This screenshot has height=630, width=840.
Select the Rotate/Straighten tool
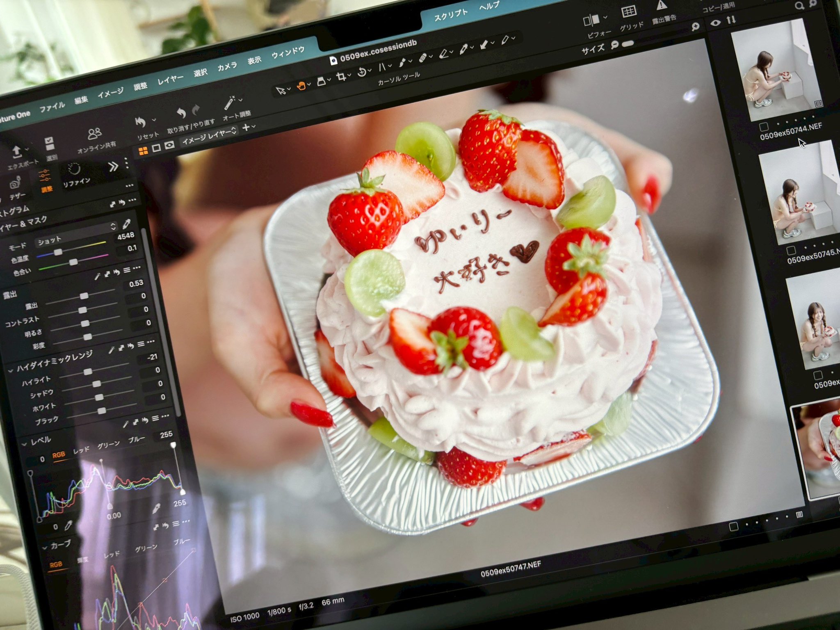[x=362, y=72]
